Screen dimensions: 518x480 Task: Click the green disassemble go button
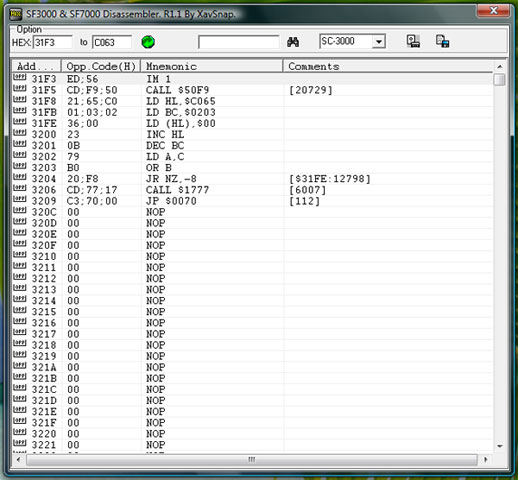[x=148, y=42]
